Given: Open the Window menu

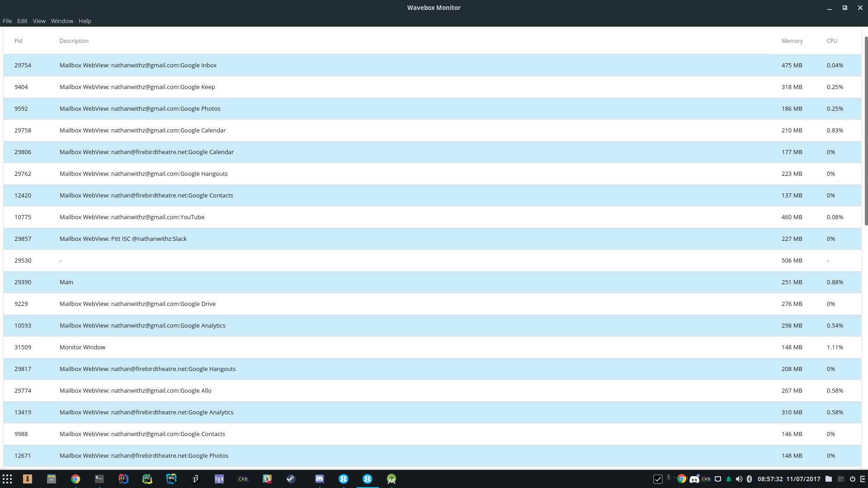Looking at the screenshot, I should [62, 21].
